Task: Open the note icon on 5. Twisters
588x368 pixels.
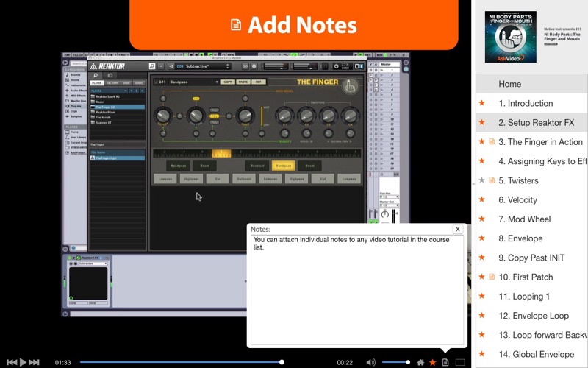Action: pyautogui.click(x=492, y=180)
